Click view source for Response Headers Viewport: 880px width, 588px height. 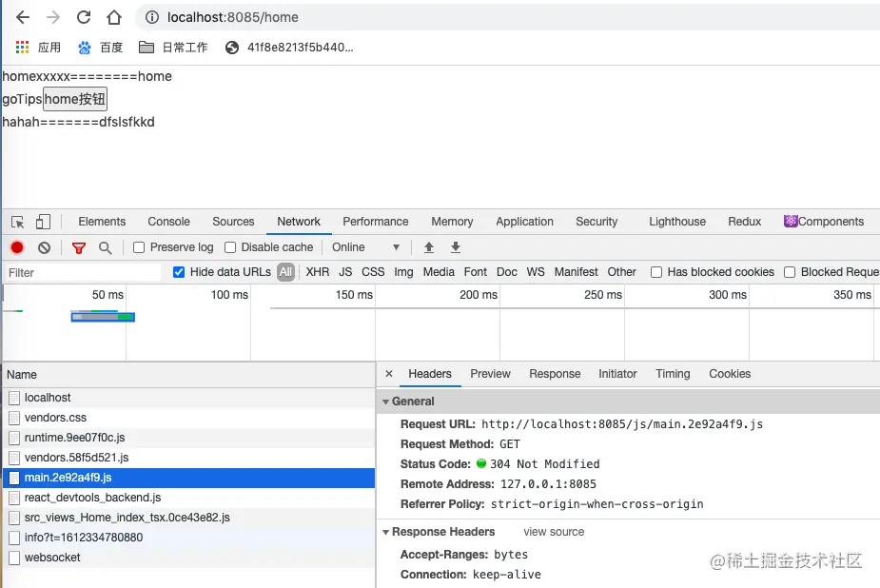(x=554, y=532)
